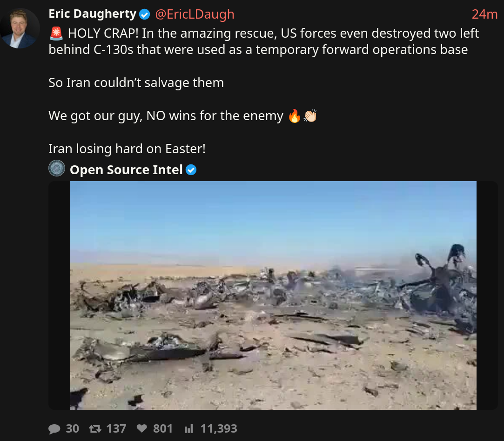Click the retweet arrows icon
The height and width of the screenshot is (441, 504).
point(95,429)
